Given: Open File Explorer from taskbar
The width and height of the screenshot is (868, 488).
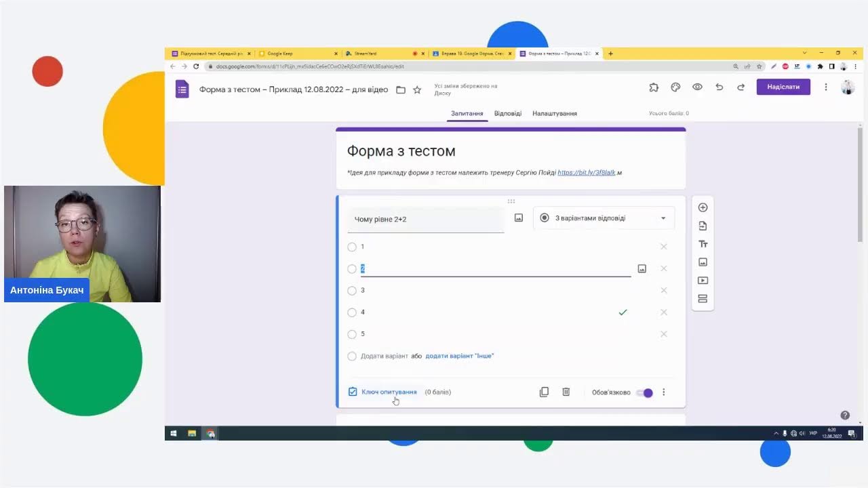Looking at the screenshot, I should pyautogui.click(x=192, y=433).
